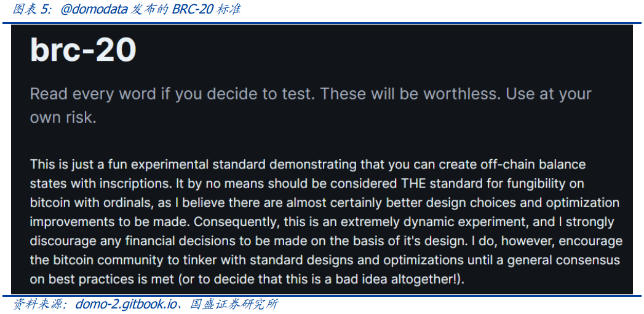Select the BRC-20 text in the caption

(x=190, y=10)
